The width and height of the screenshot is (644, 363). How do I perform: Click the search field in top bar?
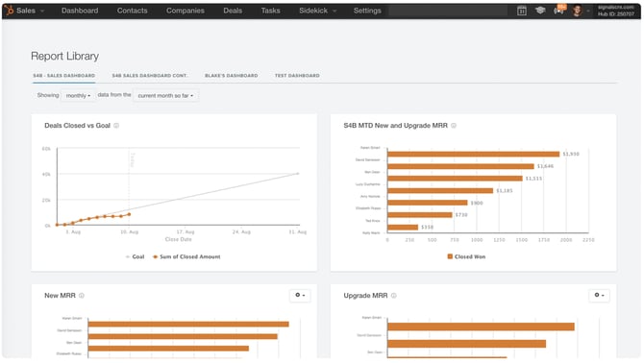(448, 11)
